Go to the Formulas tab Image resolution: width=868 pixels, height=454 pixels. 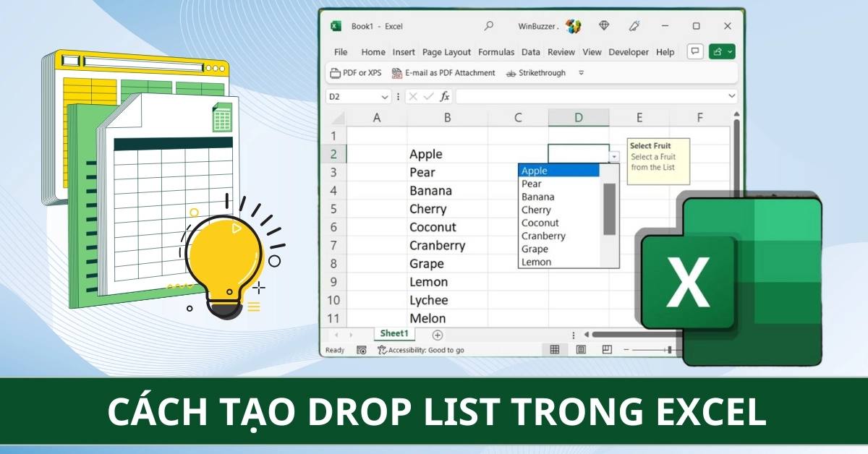(496, 52)
